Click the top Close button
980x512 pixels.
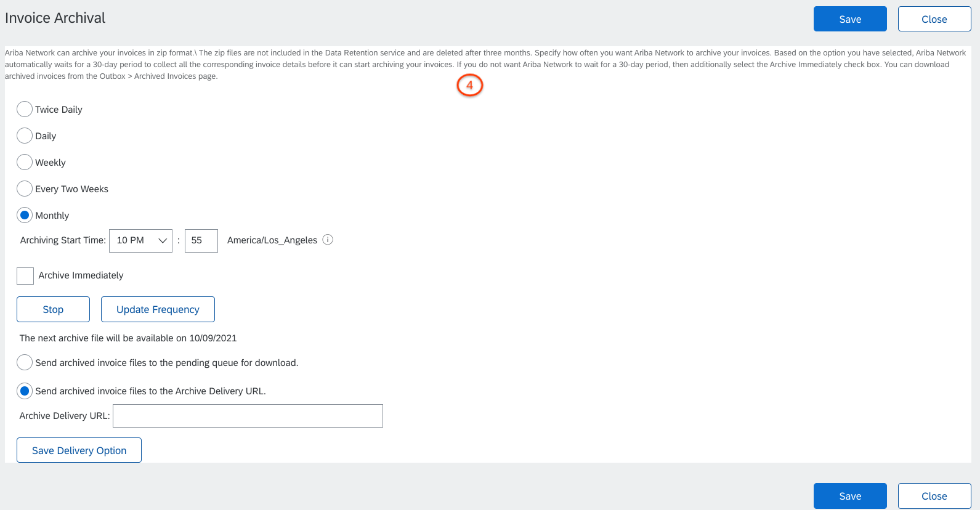[934, 19]
